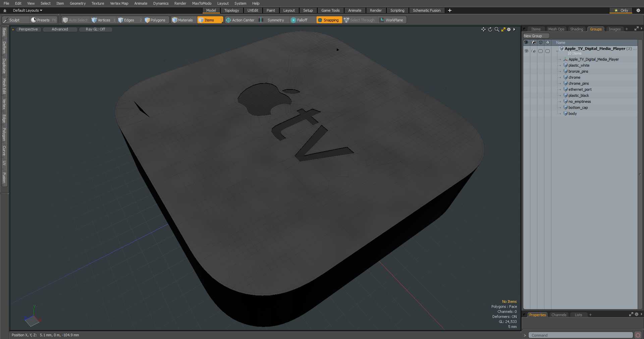Open the Mesh Edit vertical tab
The image size is (644, 339).
pos(4,86)
